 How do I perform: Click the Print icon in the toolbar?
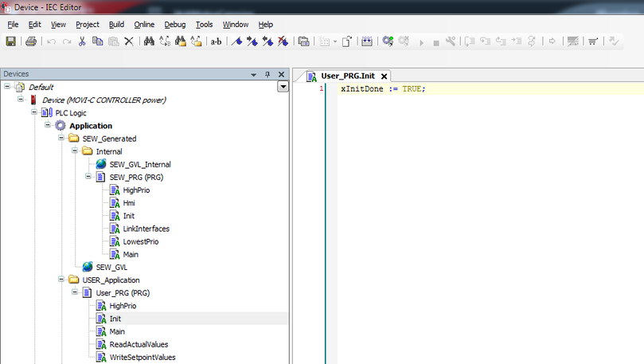click(31, 41)
